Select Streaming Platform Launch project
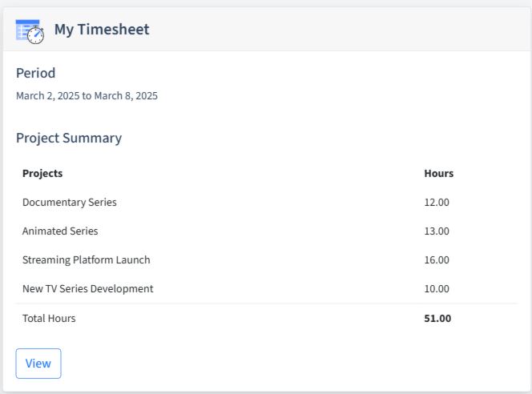 tap(87, 259)
